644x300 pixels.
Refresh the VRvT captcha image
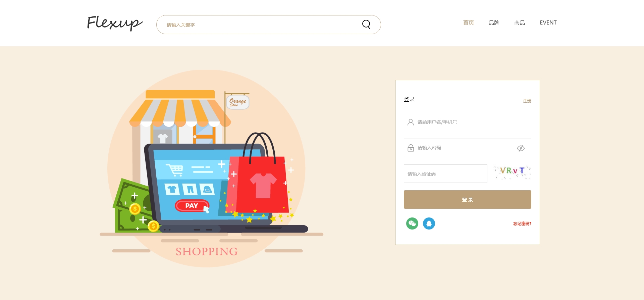[513, 173]
